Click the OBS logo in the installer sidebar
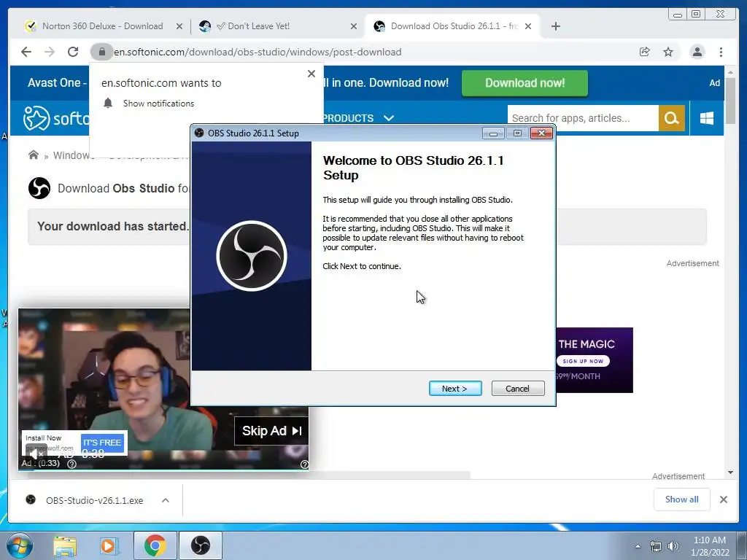Image resolution: width=747 pixels, height=560 pixels. click(252, 256)
